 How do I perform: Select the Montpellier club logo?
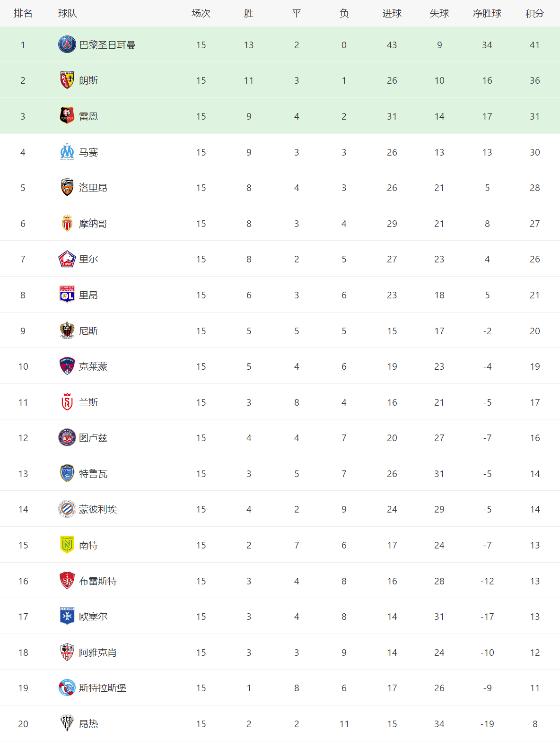click(67, 509)
